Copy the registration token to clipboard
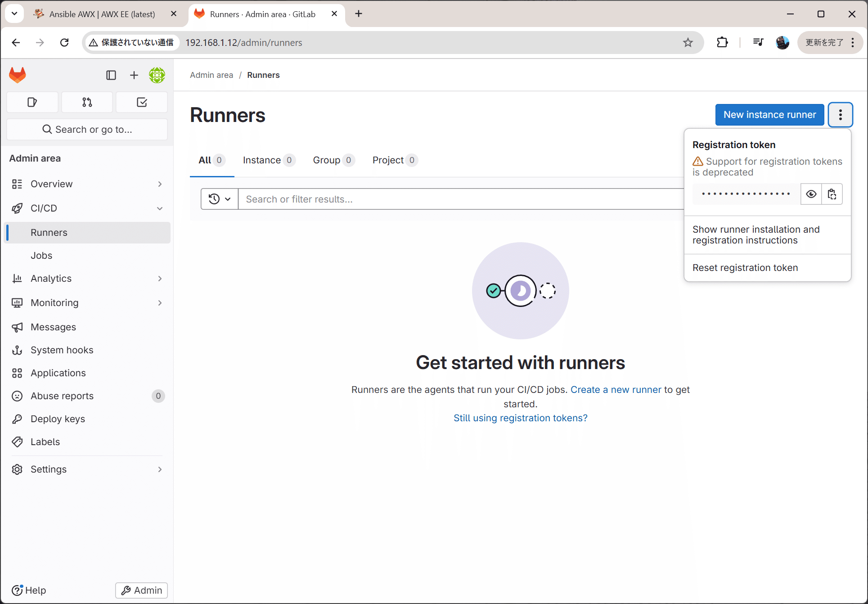 (x=832, y=194)
